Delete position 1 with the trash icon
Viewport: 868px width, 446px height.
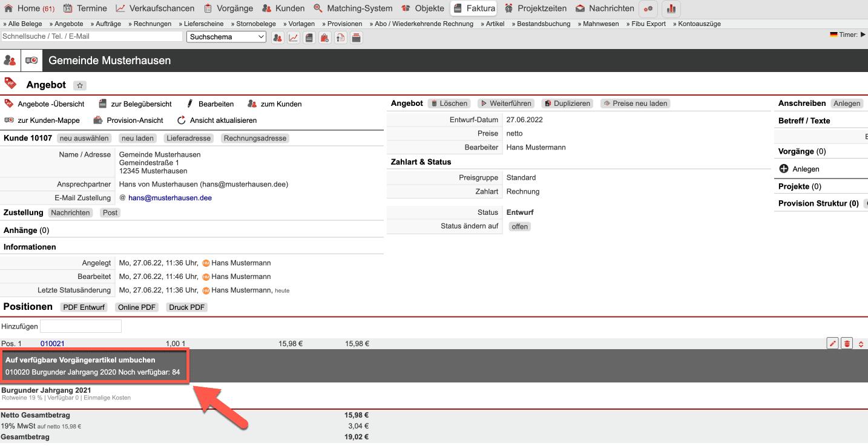point(847,344)
